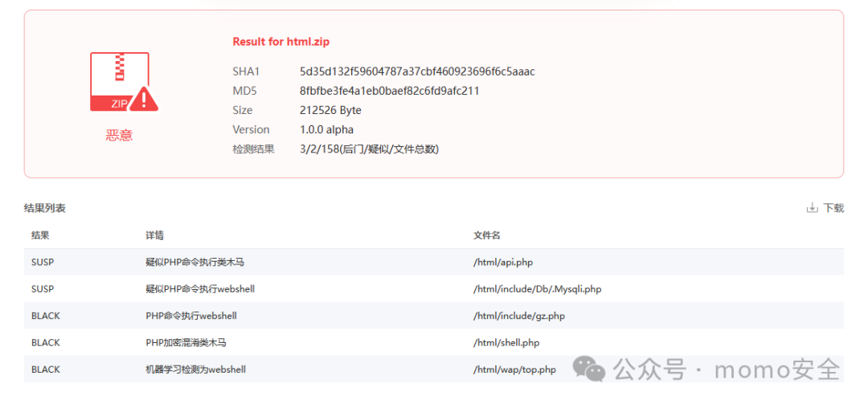Click the download arrow icon
The width and height of the screenshot is (868, 404).
click(812, 208)
